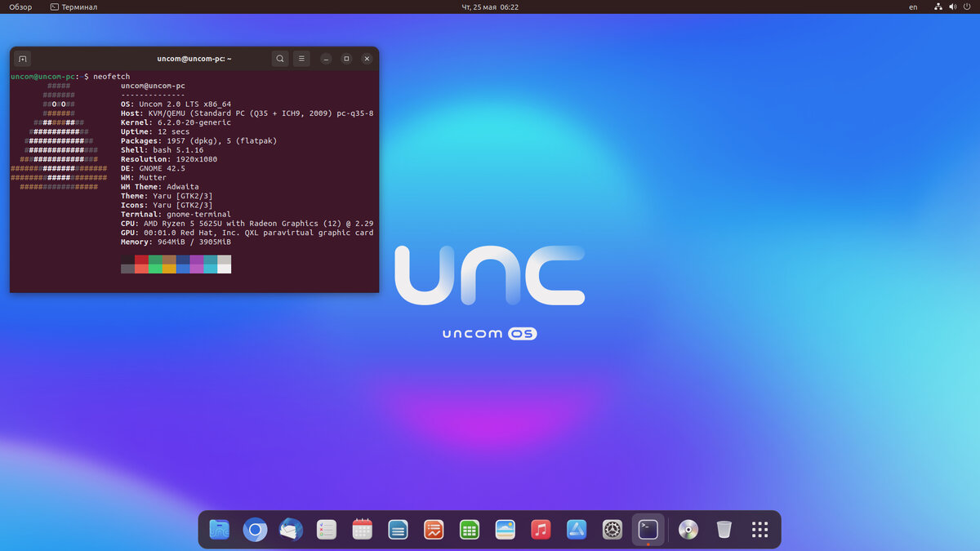
Task: Launch the orange presentation app in dock
Action: (x=434, y=530)
